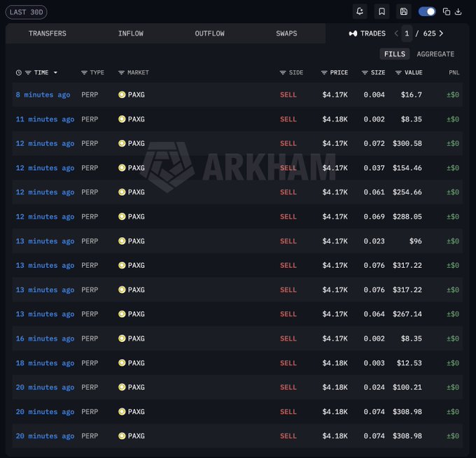Click PAXG coin icon in $267.14 row
The height and width of the screenshot is (458, 476).
(x=122, y=314)
